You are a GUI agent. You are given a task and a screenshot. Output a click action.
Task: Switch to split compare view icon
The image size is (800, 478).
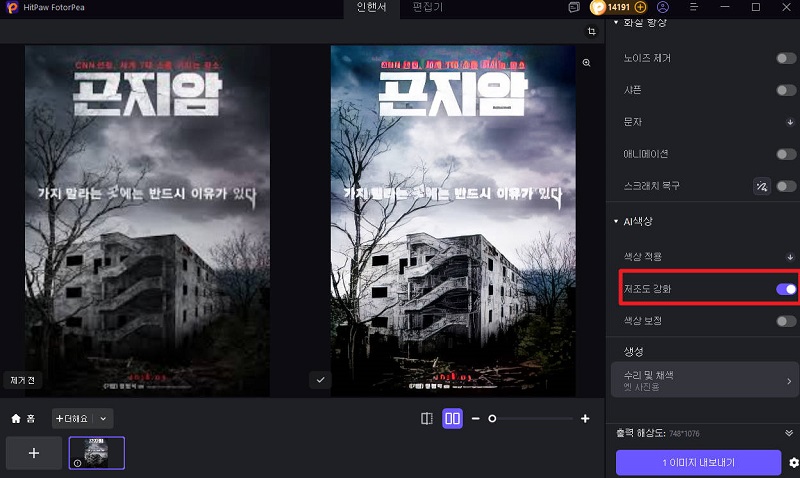(427, 419)
